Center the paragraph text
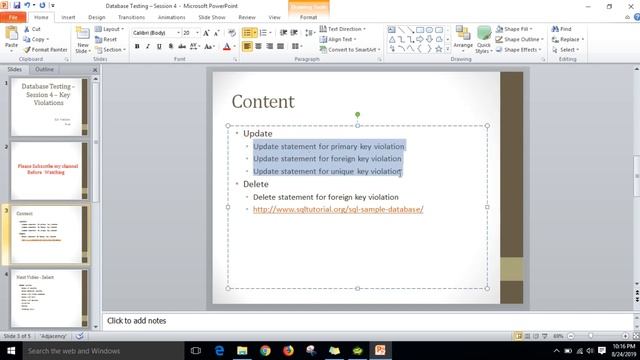Viewport: 640px width, 360px height. coord(258,47)
